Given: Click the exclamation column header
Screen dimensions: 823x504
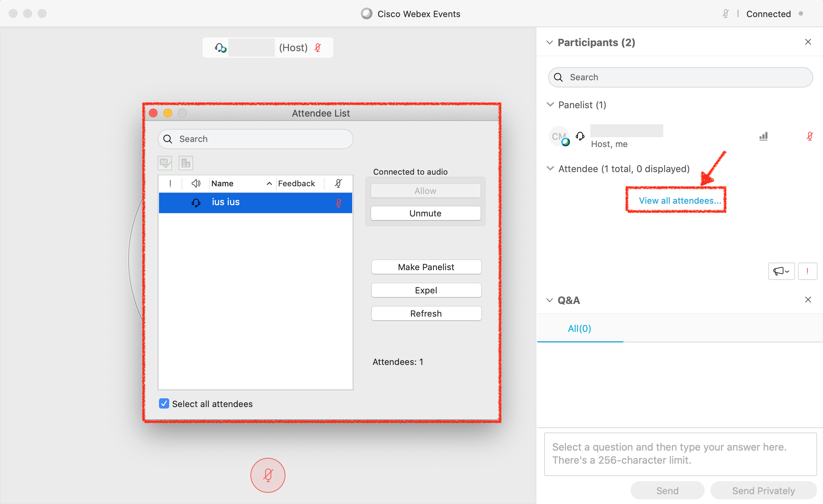Looking at the screenshot, I should [170, 183].
